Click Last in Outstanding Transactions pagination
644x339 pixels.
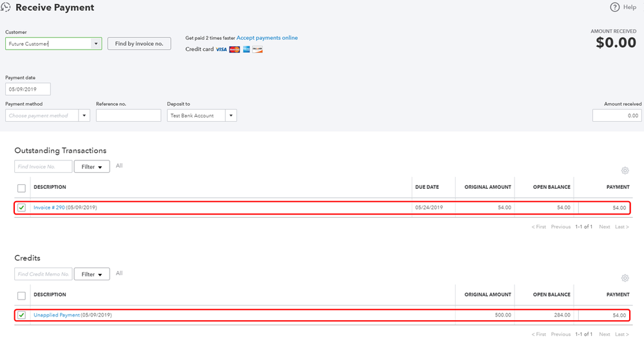[622, 227]
